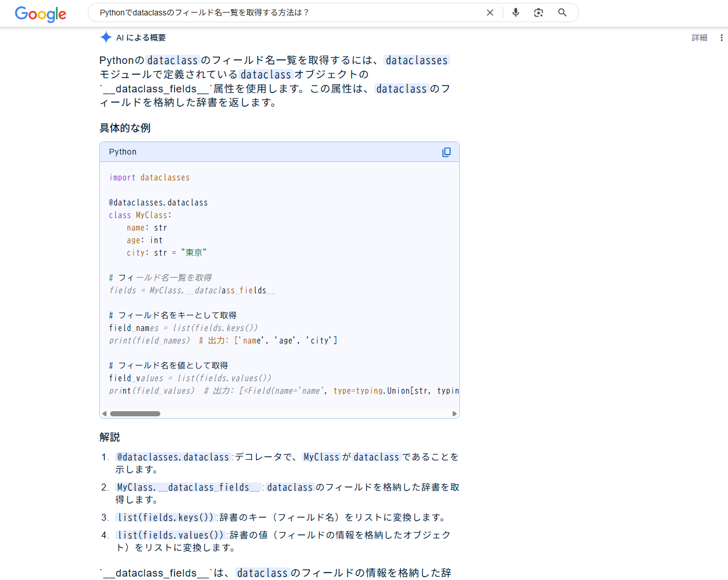Clear the search query with the X icon
728x580 pixels.
coord(490,12)
